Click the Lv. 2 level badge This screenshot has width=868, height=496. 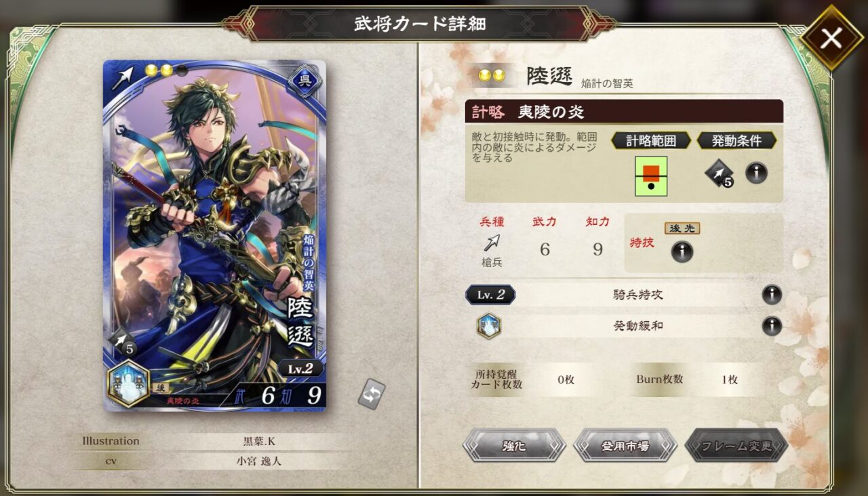(490, 295)
